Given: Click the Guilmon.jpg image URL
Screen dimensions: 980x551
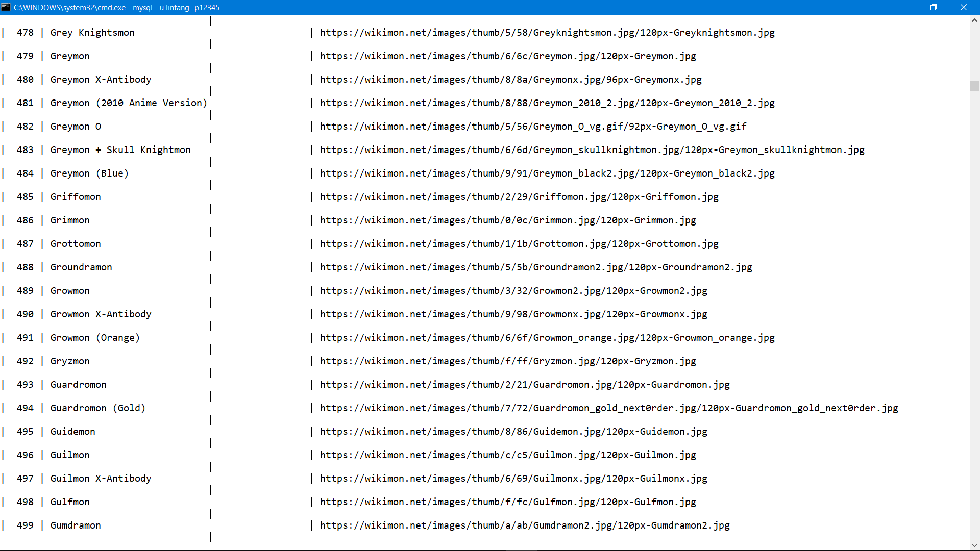Looking at the screenshot, I should pos(508,455).
